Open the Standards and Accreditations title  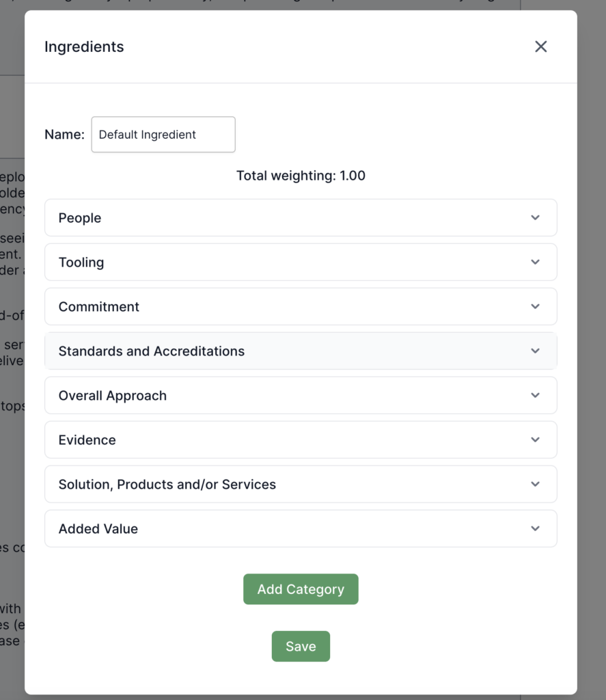pyautogui.click(x=152, y=351)
